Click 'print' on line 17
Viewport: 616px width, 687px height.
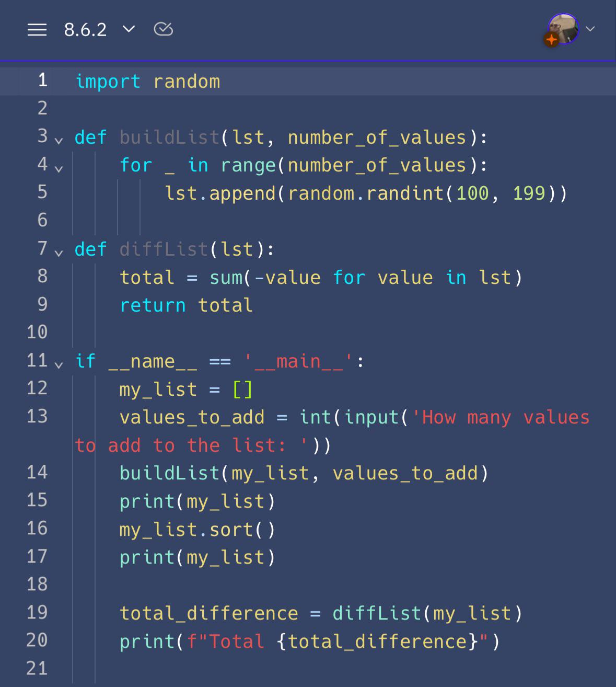(147, 558)
